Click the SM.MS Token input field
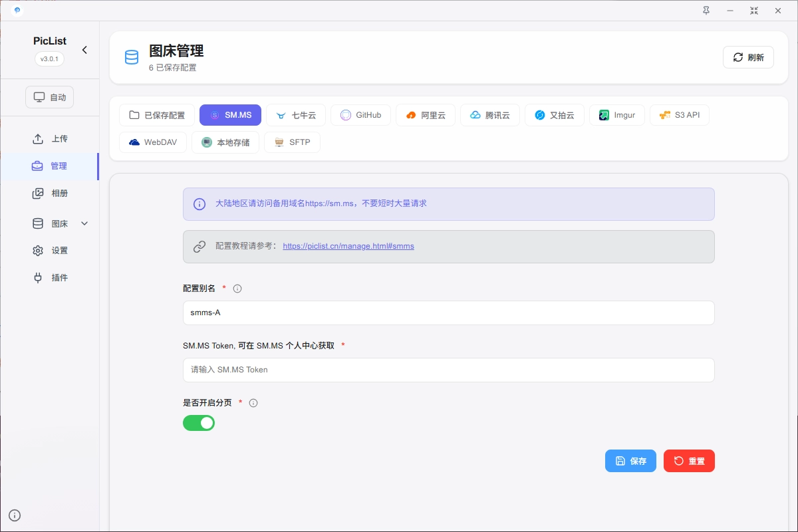Image resolution: width=798 pixels, height=532 pixels. click(x=448, y=370)
